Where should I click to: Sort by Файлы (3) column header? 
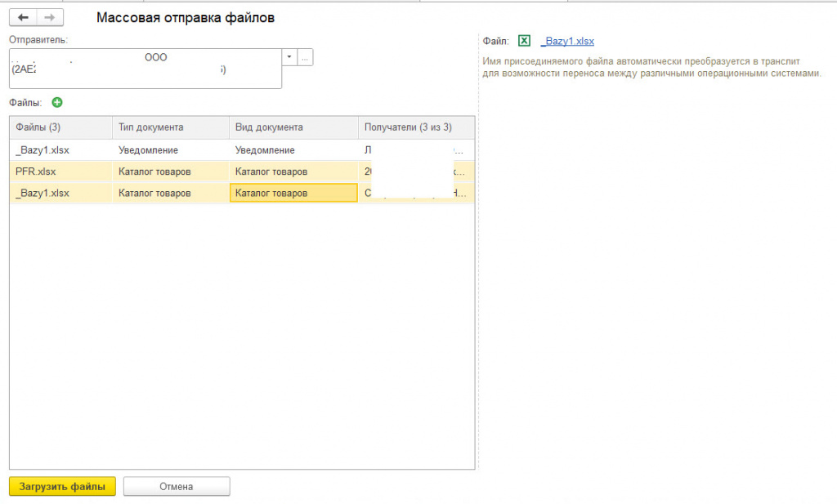tap(60, 127)
